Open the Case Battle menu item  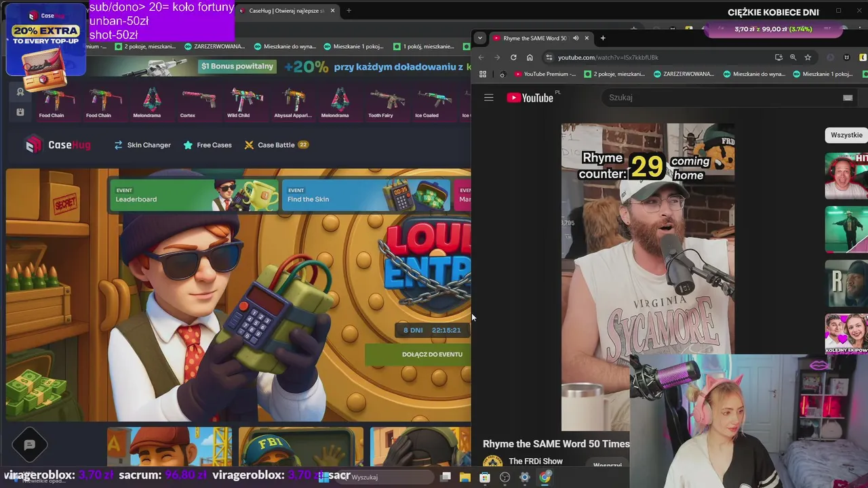pyautogui.click(x=277, y=145)
